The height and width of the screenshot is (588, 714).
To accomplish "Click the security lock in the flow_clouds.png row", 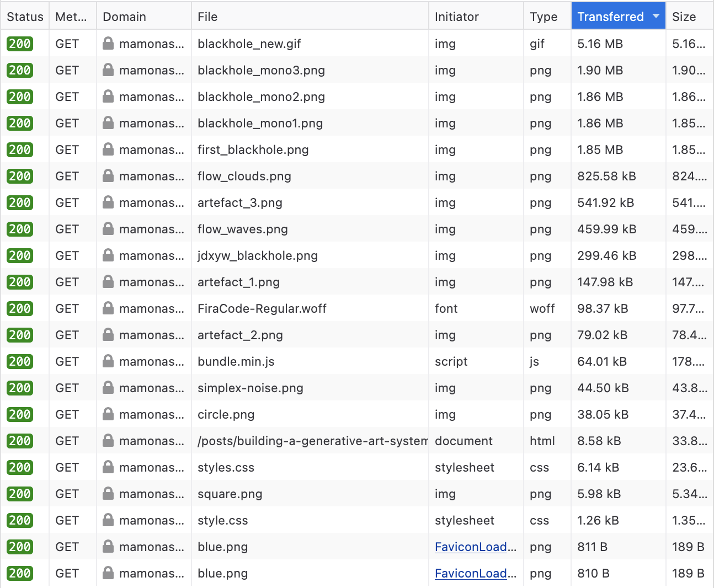I will coord(108,176).
